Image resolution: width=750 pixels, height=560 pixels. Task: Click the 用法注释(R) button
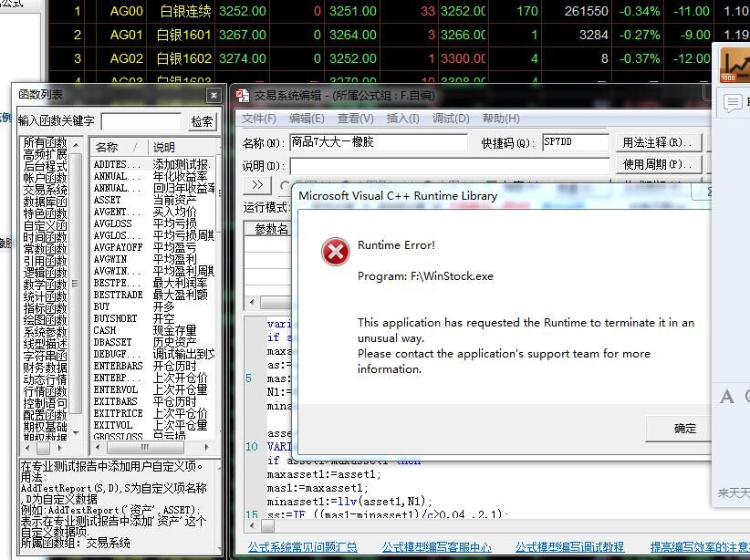click(657, 142)
